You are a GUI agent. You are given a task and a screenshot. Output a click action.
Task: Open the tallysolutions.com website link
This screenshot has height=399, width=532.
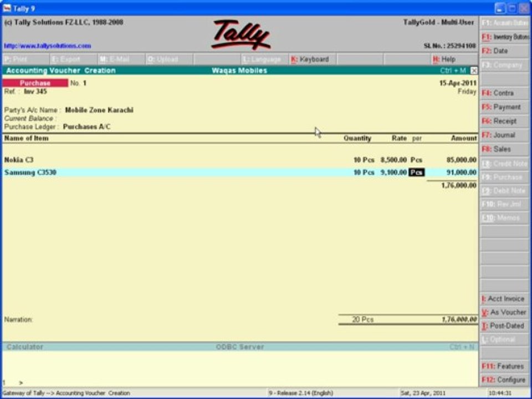tap(48, 46)
